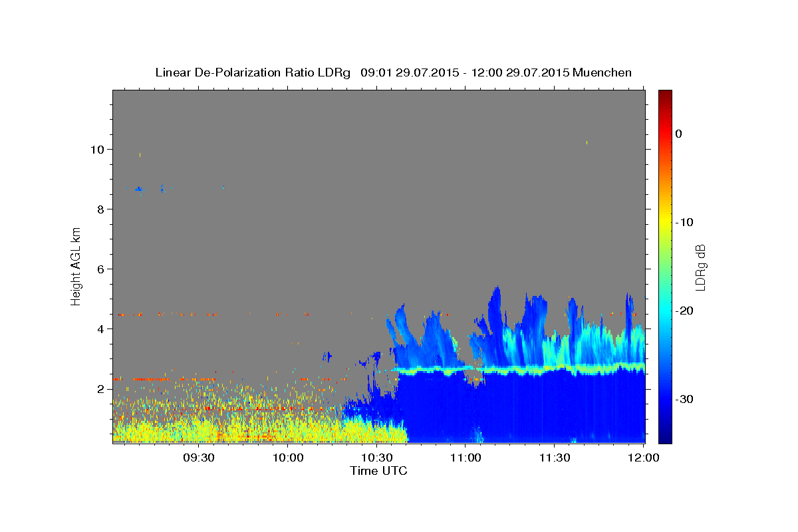Click the 'Muenchen' location text in the title

(602, 72)
